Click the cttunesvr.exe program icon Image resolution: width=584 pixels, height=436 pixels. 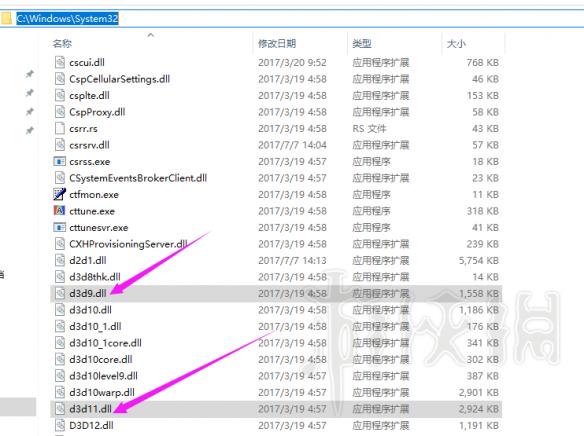coord(60,227)
